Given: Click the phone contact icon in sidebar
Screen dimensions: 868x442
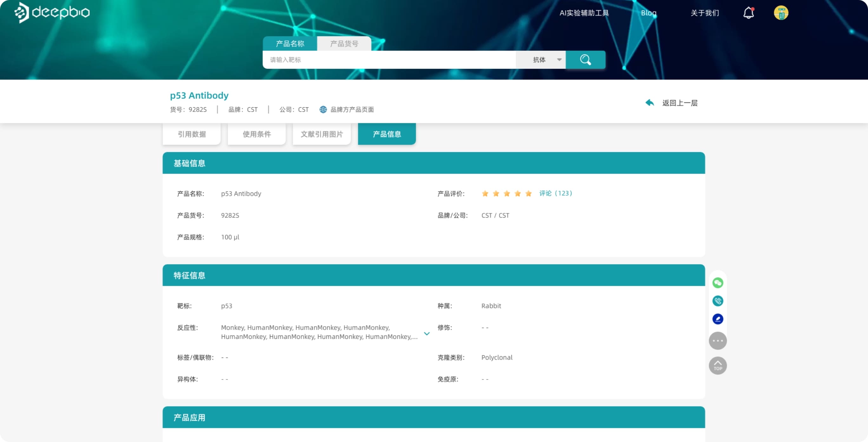Looking at the screenshot, I should coord(718,301).
